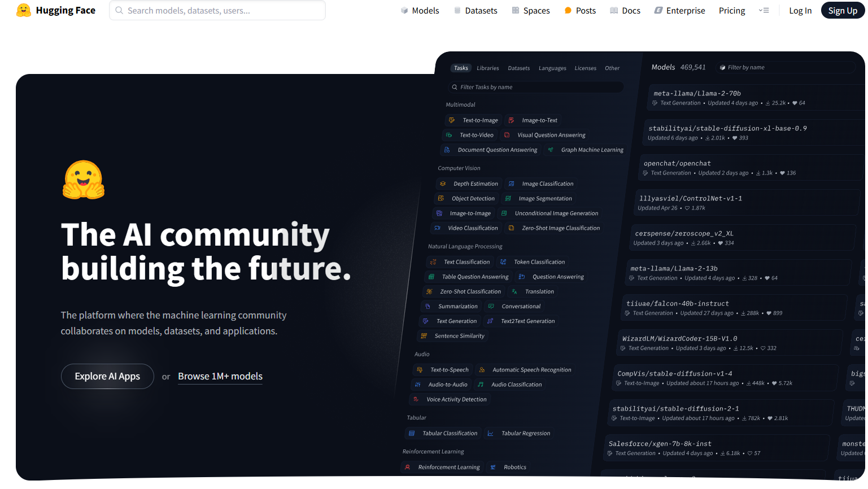Expand the more options menu beside Pricing
This screenshot has height=489, width=868.
coord(764,11)
